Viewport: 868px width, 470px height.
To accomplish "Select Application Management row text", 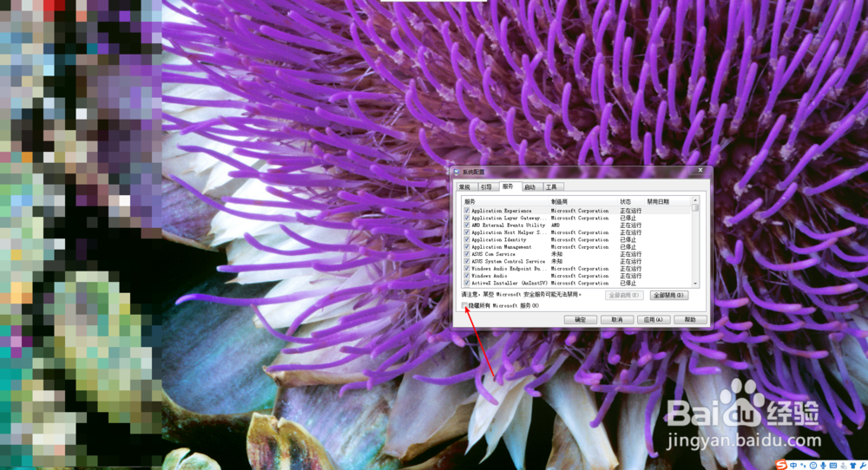I will pos(501,246).
